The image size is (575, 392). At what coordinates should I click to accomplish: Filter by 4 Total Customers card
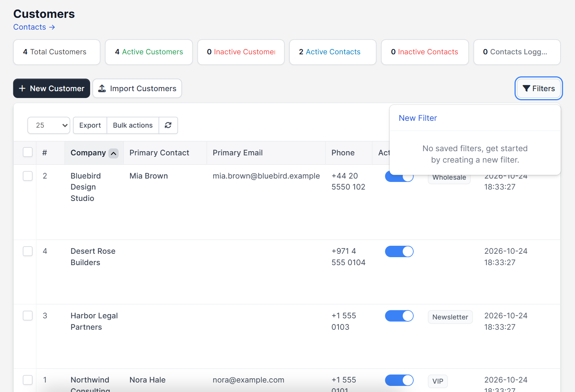point(57,52)
